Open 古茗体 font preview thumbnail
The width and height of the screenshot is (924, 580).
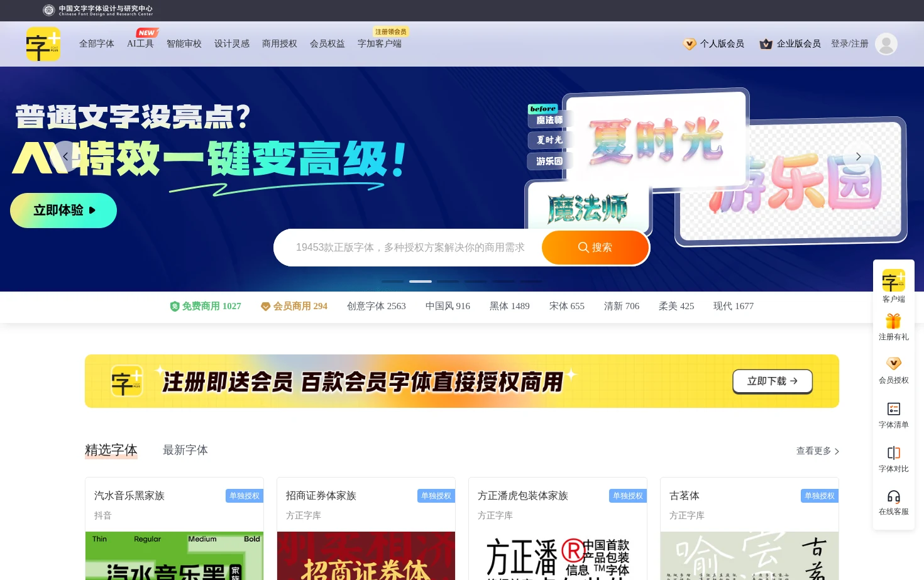[x=749, y=556]
